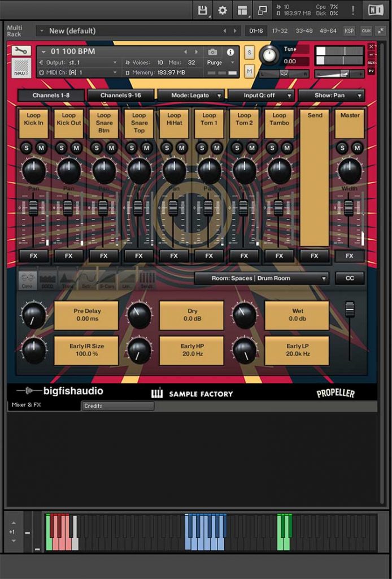Click the exclamation panic button

click(353, 10)
